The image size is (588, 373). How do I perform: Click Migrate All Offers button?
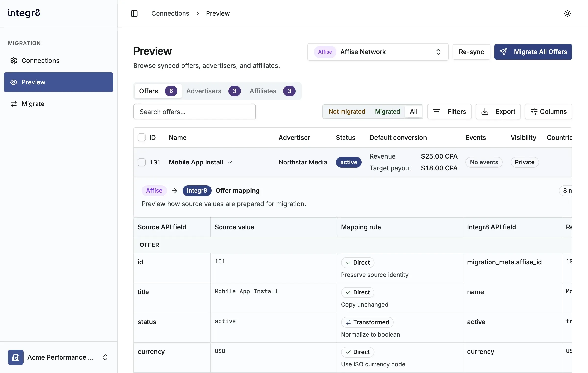533,52
